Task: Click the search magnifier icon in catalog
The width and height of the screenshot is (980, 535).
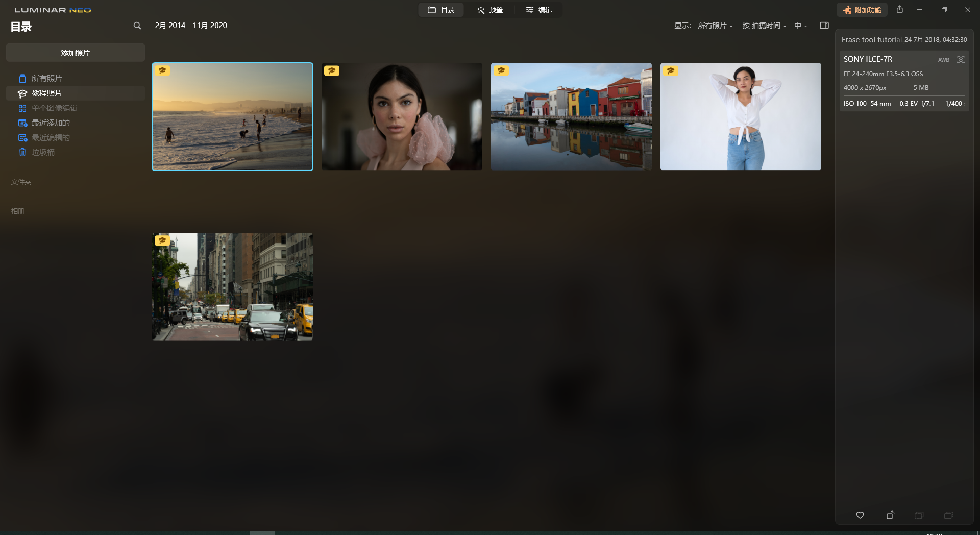Action: pos(137,26)
